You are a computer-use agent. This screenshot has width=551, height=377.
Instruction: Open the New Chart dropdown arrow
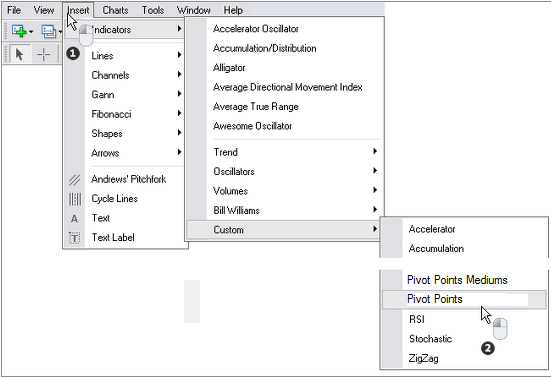click(x=31, y=32)
